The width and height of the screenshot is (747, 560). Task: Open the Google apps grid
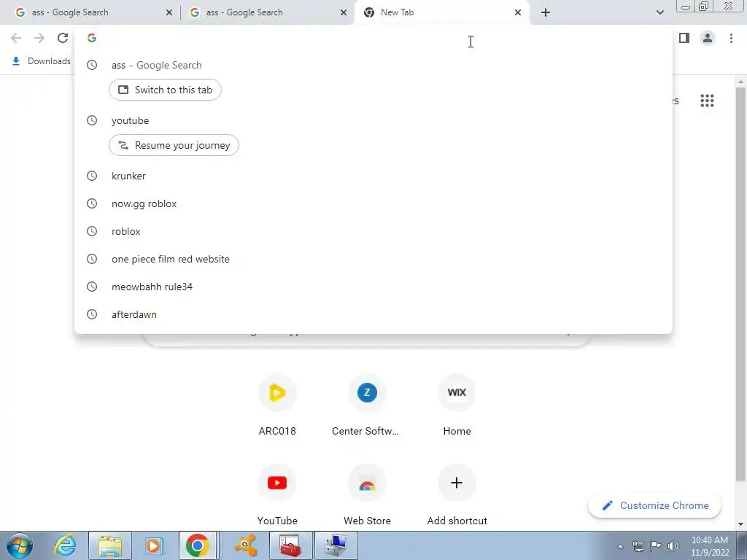[x=707, y=101]
